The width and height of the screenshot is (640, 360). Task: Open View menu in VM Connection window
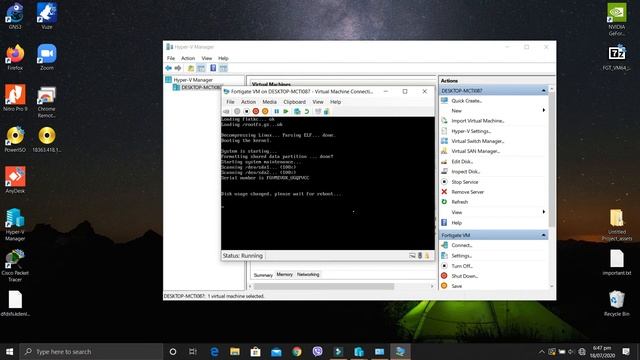[318, 102]
